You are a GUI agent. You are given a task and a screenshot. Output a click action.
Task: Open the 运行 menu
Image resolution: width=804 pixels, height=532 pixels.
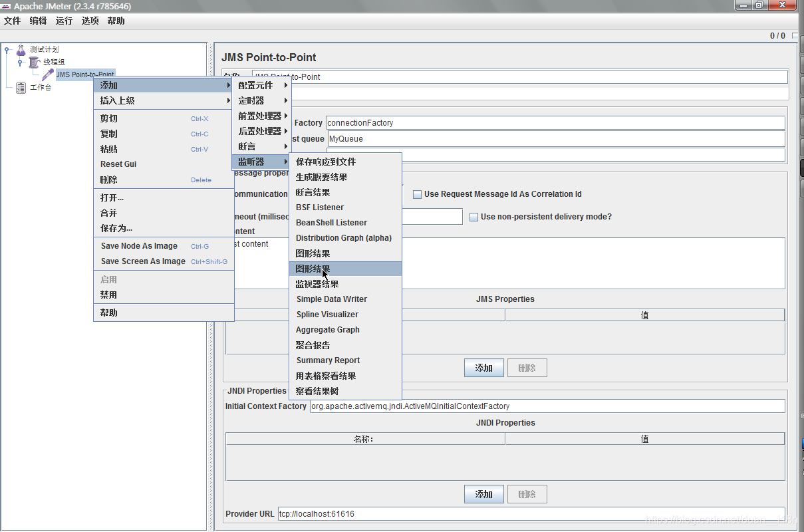[65, 21]
